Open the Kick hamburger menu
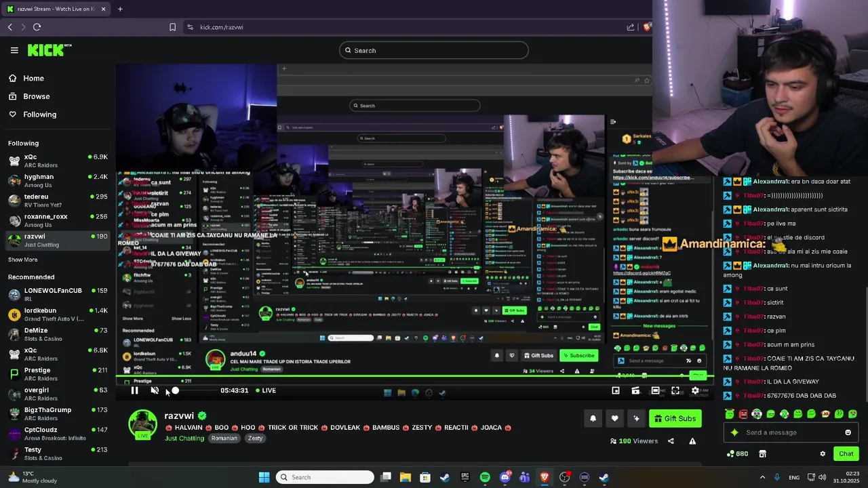 [x=14, y=50]
